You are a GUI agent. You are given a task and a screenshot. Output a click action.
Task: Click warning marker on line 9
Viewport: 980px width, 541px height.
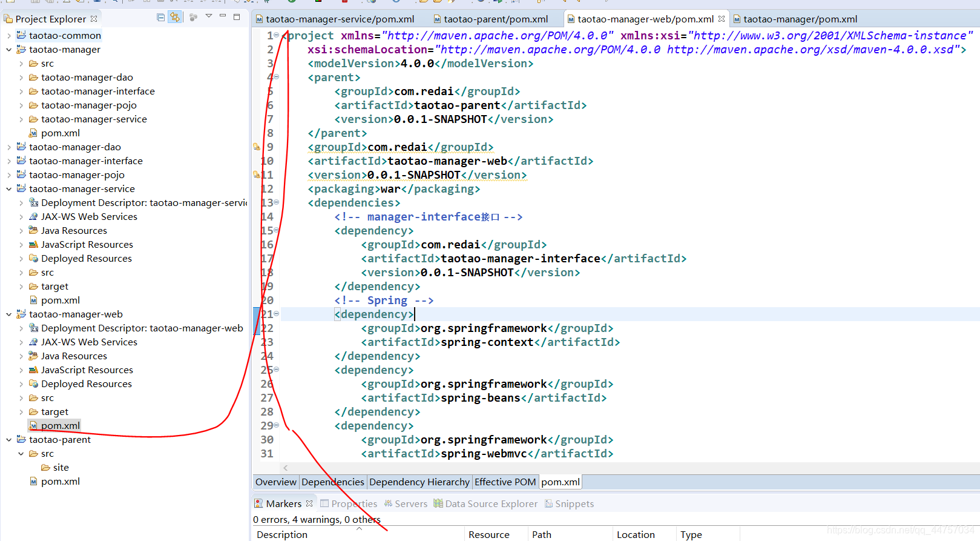tap(257, 147)
